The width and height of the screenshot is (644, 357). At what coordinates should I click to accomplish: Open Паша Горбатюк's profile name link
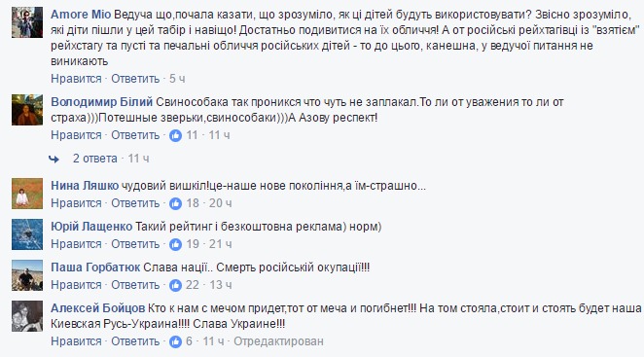(95, 268)
